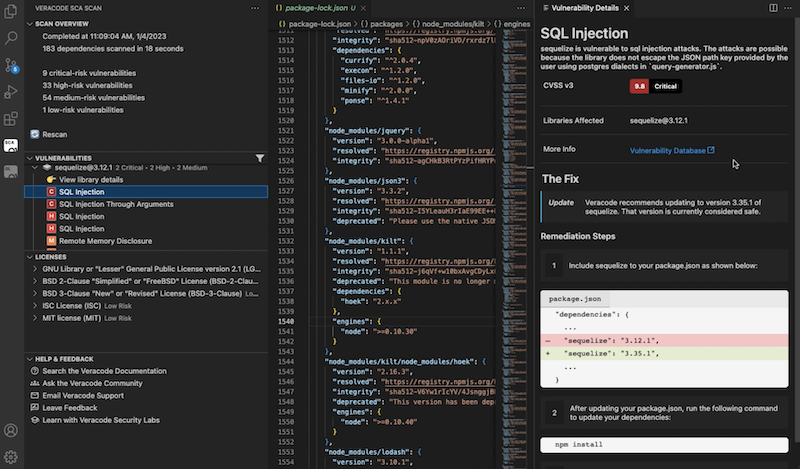Click the Ask the Veracode Community icon

pyautogui.click(x=35, y=383)
